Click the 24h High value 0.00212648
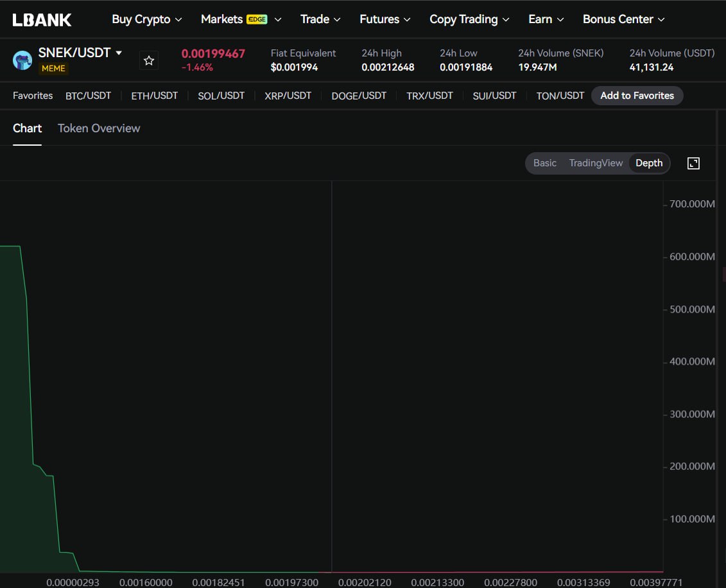The image size is (726, 588). coord(388,67)
